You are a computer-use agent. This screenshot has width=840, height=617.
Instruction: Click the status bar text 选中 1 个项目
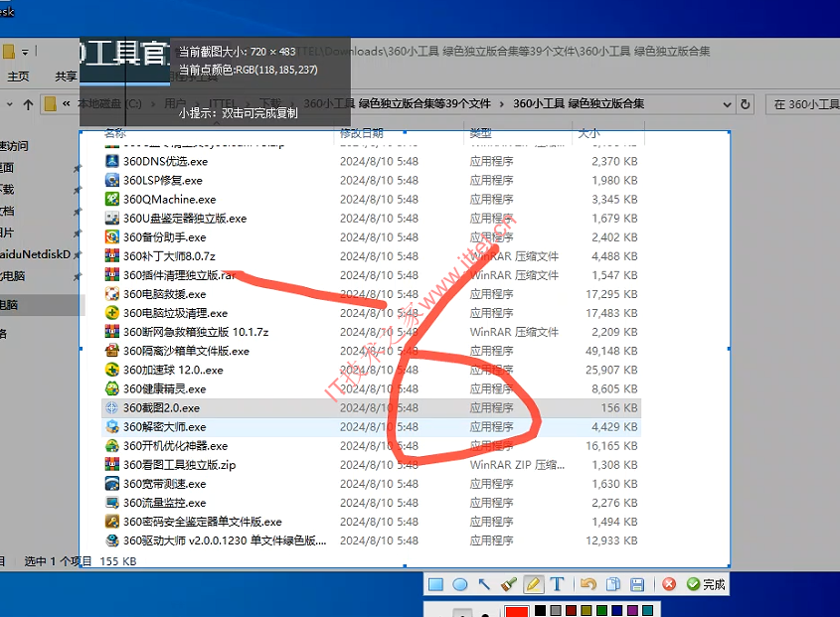point(58,561)
